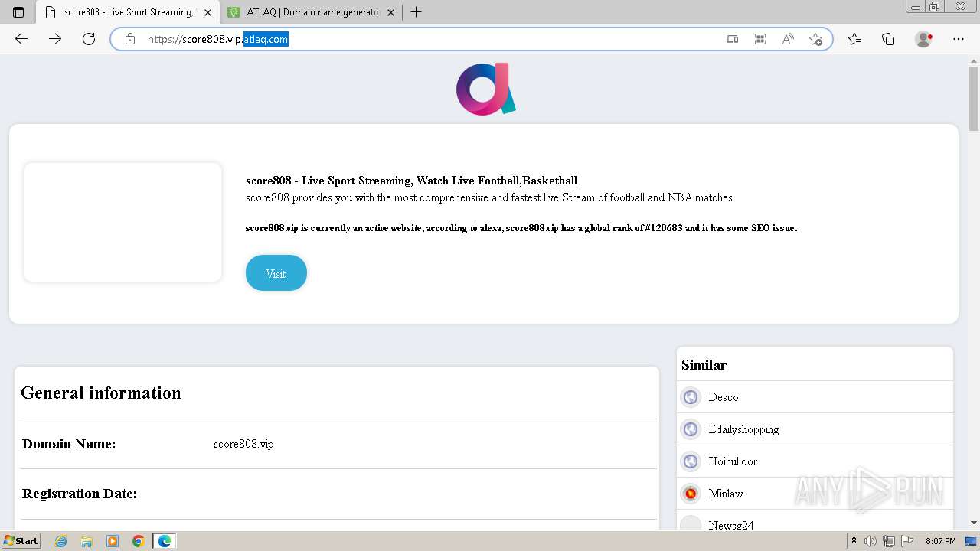Open the media player taskbar icon

coord(113,541)
